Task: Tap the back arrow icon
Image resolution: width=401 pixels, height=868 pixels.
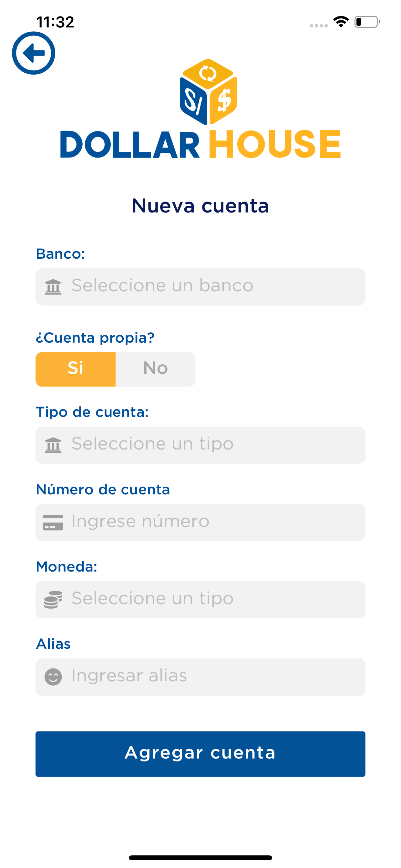Action: (x=34, y=53)
